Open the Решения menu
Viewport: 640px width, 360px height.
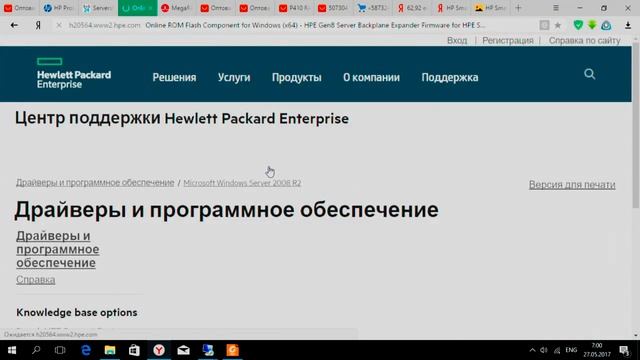coord(174,78)
